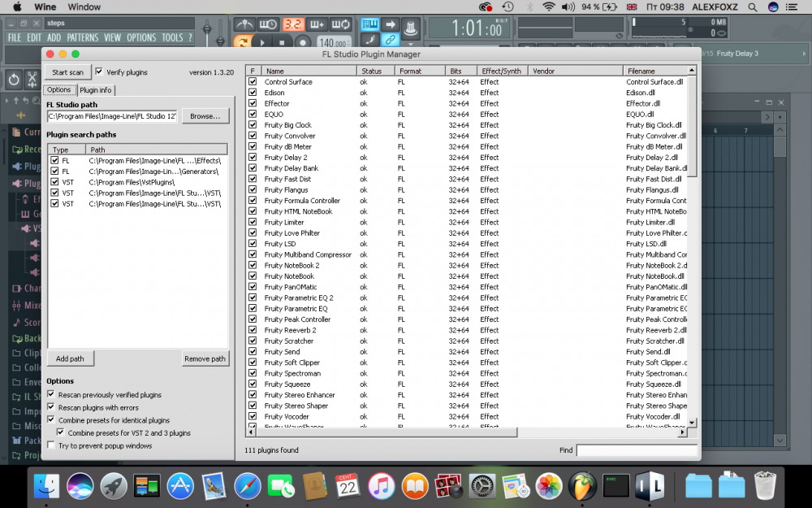Image resolution: width=812 pixels, height=508 pixels.
Task: Toggle Combine presets for VST 2 and 3
Action: 61,432
